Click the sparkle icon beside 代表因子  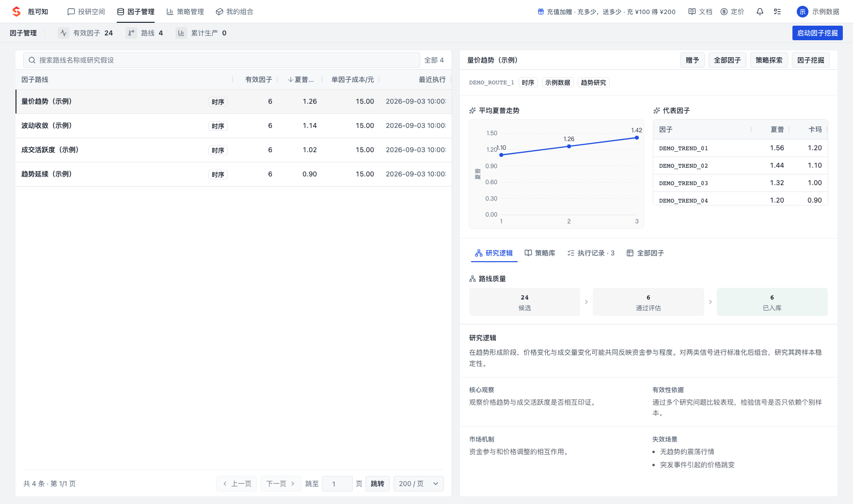pos(657,110)
